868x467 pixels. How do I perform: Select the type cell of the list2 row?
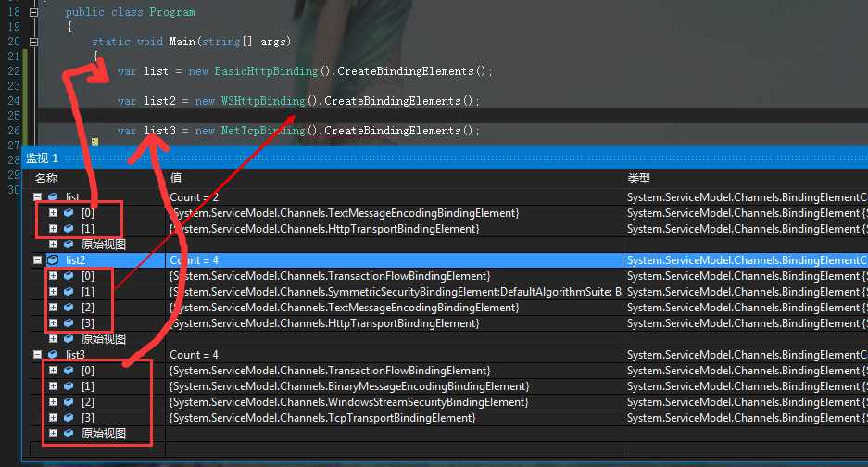(746, 259)
